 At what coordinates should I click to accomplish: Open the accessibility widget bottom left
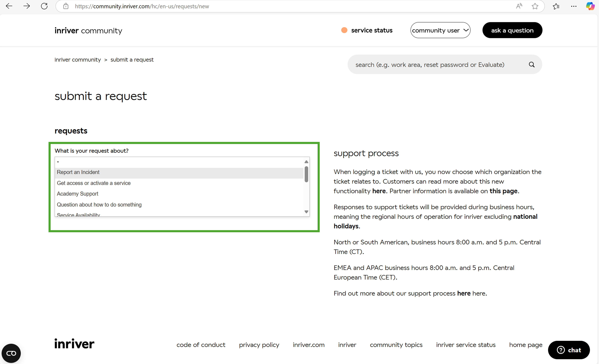11,353
